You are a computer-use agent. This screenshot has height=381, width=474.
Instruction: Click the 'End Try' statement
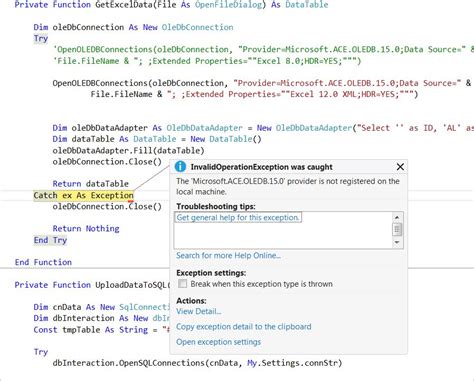(50, 240)
